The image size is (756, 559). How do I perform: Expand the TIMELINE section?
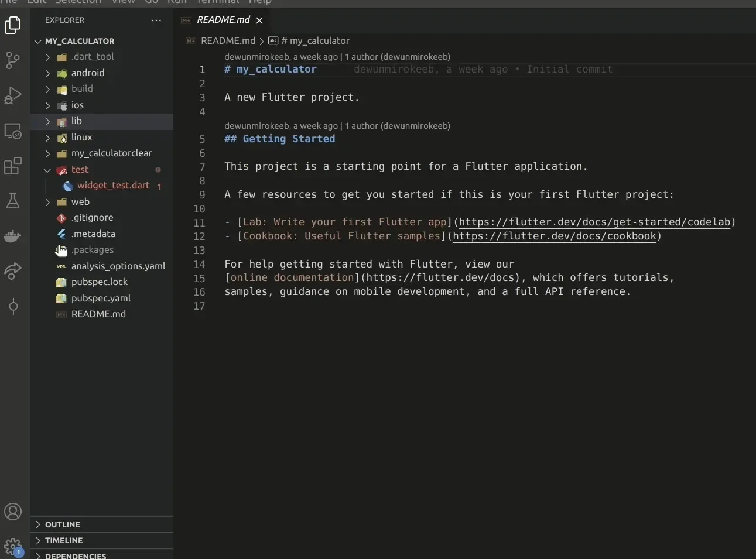(102, 540)
